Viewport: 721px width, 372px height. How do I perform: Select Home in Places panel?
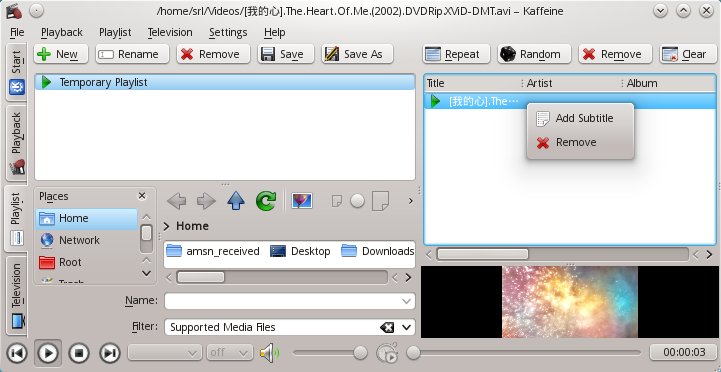pyautogui.click(x=86, y=218)
